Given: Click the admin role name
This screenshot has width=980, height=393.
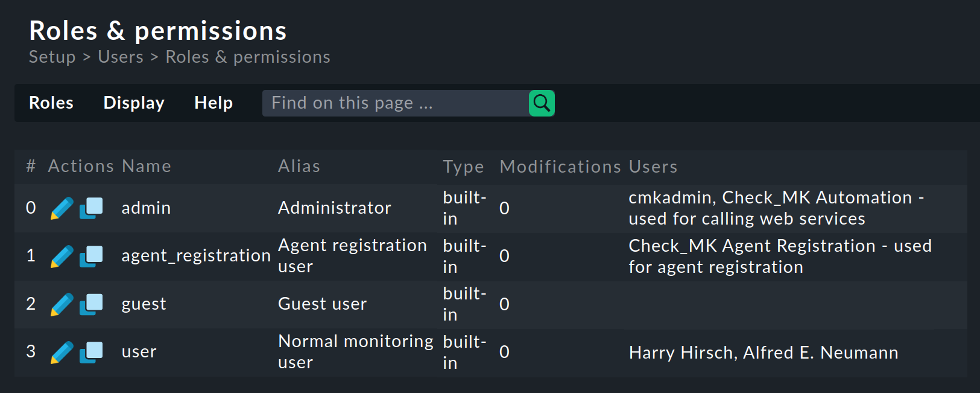Looking at the screenshot, I should 146,208.
